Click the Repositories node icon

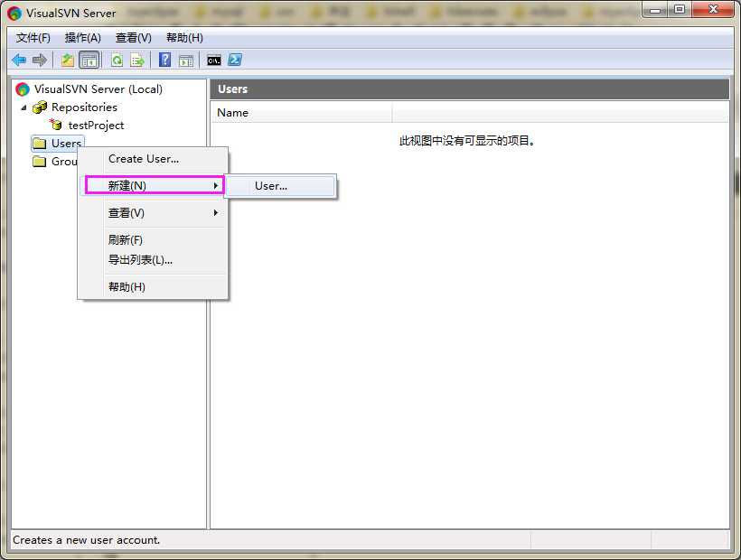pos(40,107)
